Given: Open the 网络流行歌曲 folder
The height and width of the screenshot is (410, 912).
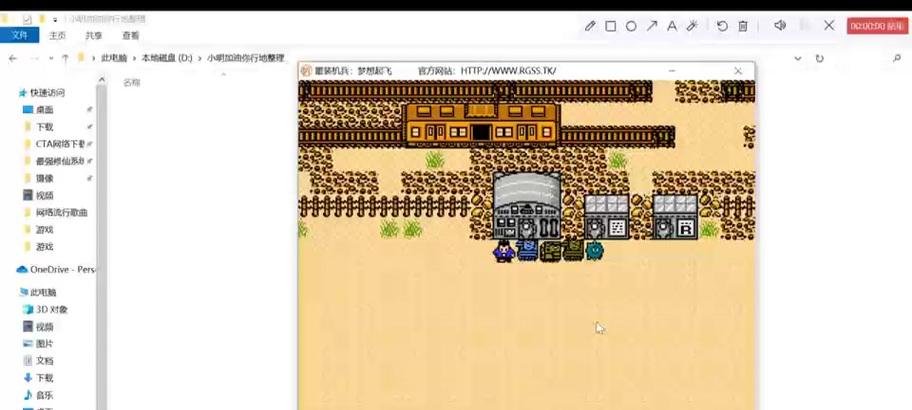Looking at the screenshot, I should (x=62, y=212).
